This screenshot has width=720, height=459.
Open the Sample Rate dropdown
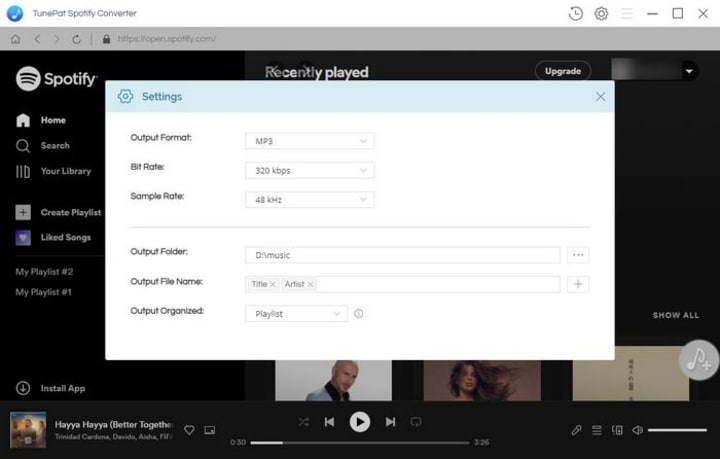[x=310, y=200]
